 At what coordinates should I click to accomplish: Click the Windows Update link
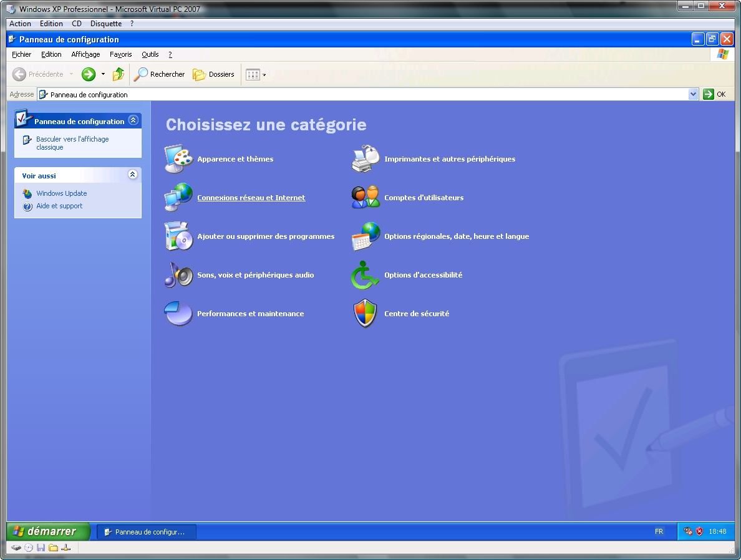click(x=61, y=193)
